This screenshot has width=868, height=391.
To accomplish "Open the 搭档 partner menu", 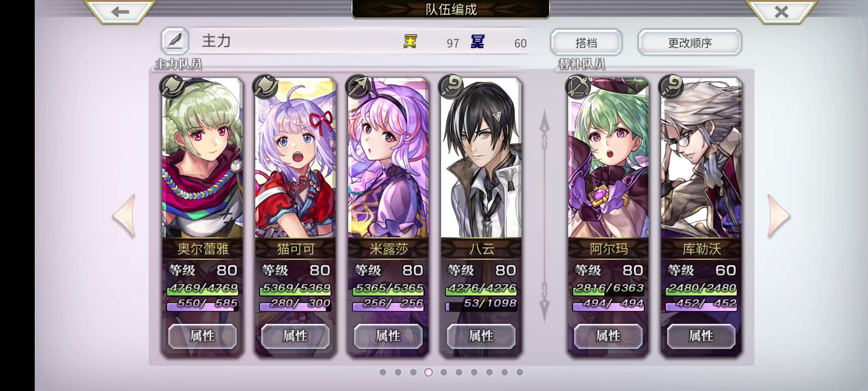I will coord(586,43).
